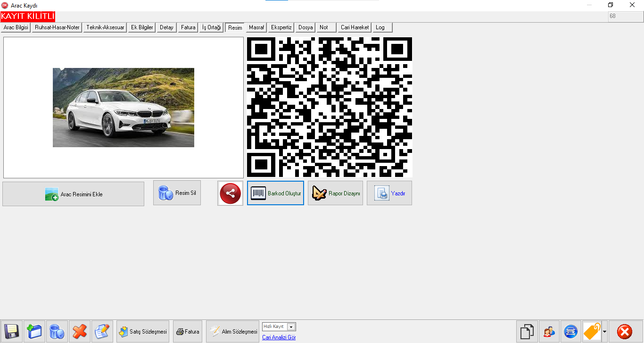Screen dimensions: 644x343
Task: Switch to the Ruhsat-Hasar-Noter tab
Action: click(57, 27)
